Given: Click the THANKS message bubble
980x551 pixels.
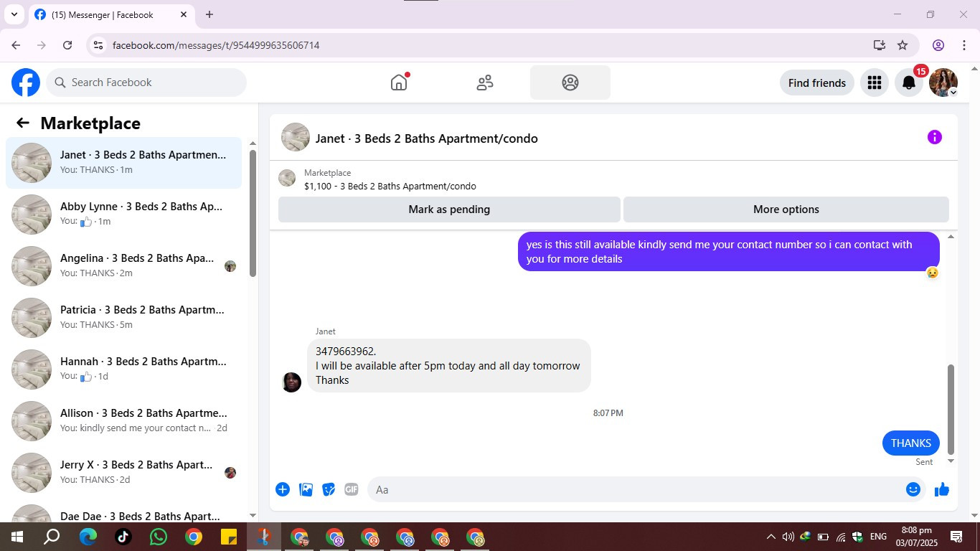Looking at the screenshot, I should point(910,443).
